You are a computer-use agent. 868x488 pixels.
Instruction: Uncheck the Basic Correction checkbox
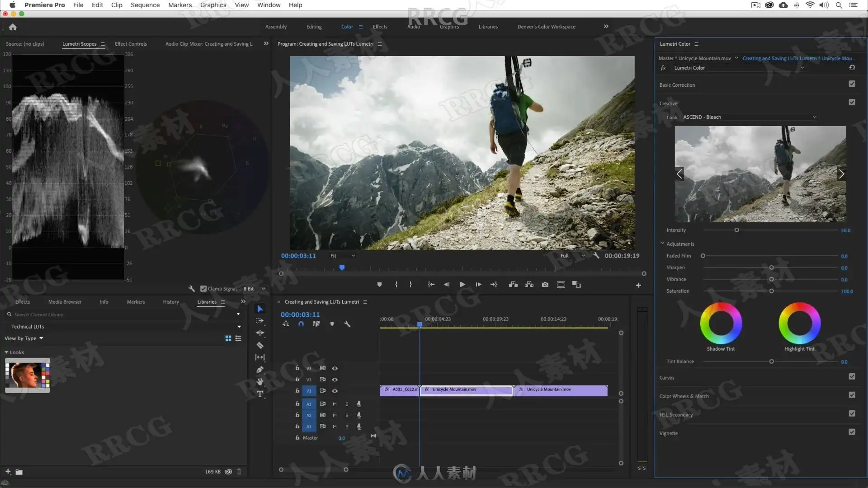tap(852, 84)
